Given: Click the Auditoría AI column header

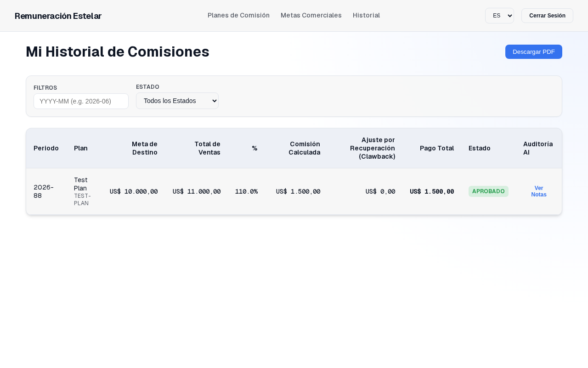Looking at the screenshot, I should 538,148.
